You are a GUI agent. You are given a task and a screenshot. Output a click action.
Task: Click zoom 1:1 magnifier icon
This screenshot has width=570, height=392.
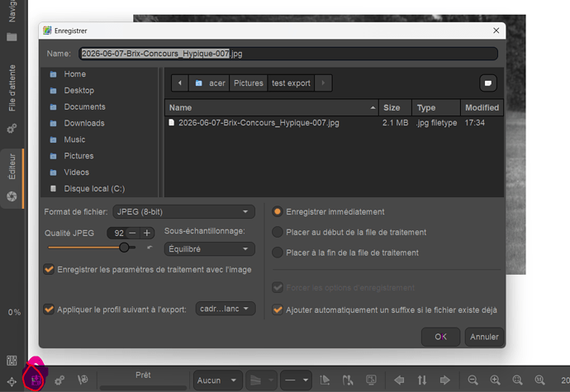pyautogui.click(x=540, y=380)
